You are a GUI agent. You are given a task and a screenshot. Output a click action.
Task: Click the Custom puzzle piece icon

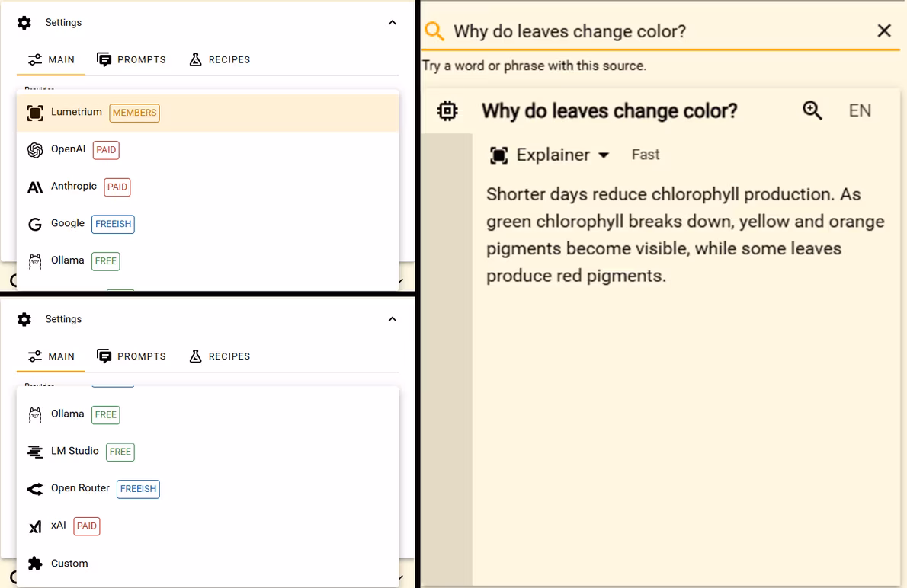point(35,563)
